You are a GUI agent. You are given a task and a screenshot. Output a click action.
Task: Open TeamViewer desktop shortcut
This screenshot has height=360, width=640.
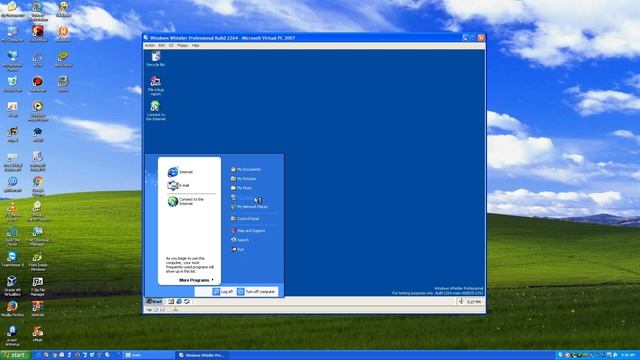(12, 259)
